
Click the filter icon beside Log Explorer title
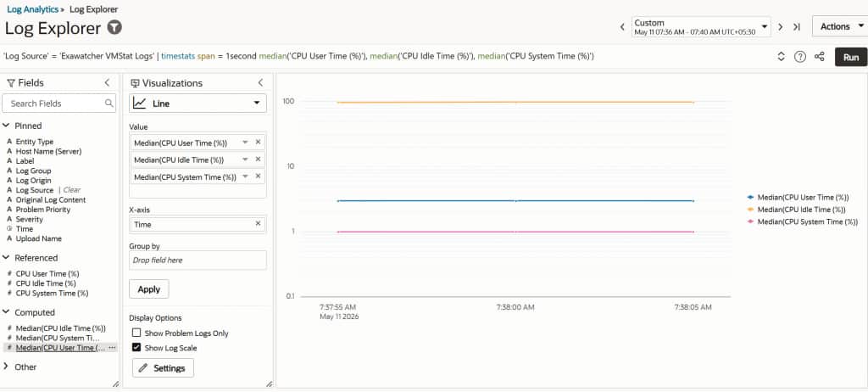click(x=114, y=27)
